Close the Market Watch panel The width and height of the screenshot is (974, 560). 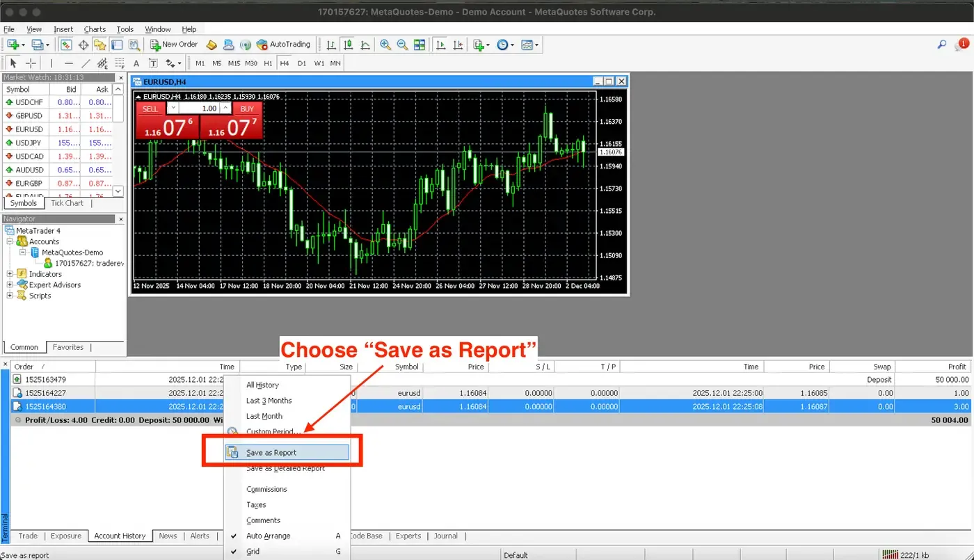(120, 77)
